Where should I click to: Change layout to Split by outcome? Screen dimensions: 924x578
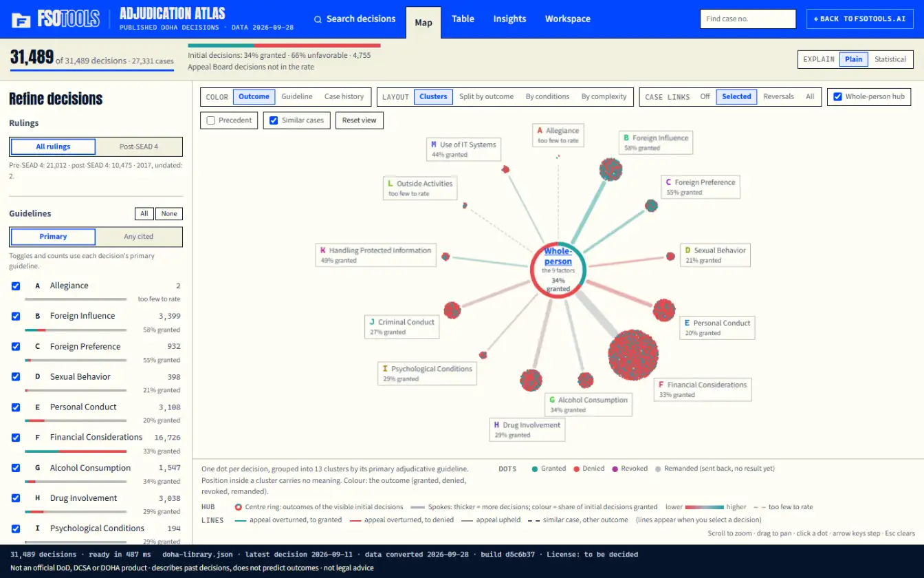click(x=486, y=97)
